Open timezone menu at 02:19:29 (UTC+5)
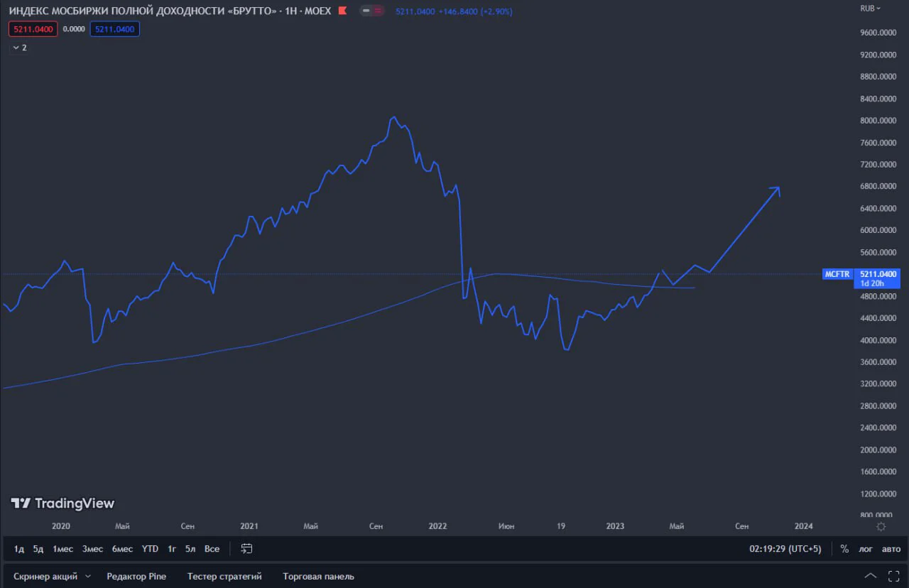The image size is (909, 588). 785,549
